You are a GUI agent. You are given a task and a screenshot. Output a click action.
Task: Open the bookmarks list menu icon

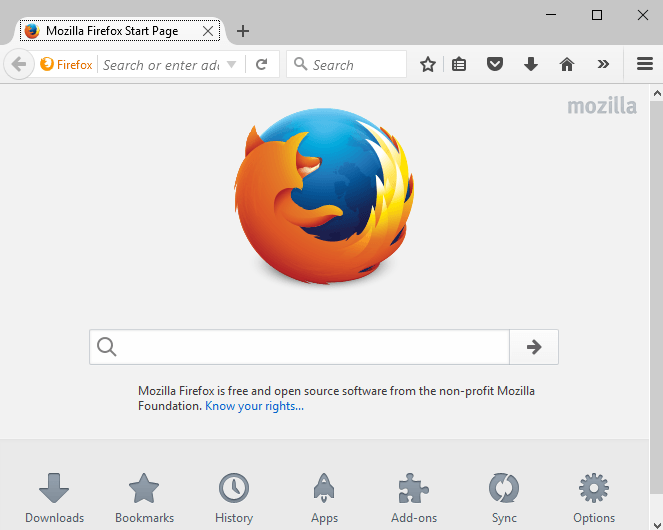pyautogui.click(x=459, y=64)
